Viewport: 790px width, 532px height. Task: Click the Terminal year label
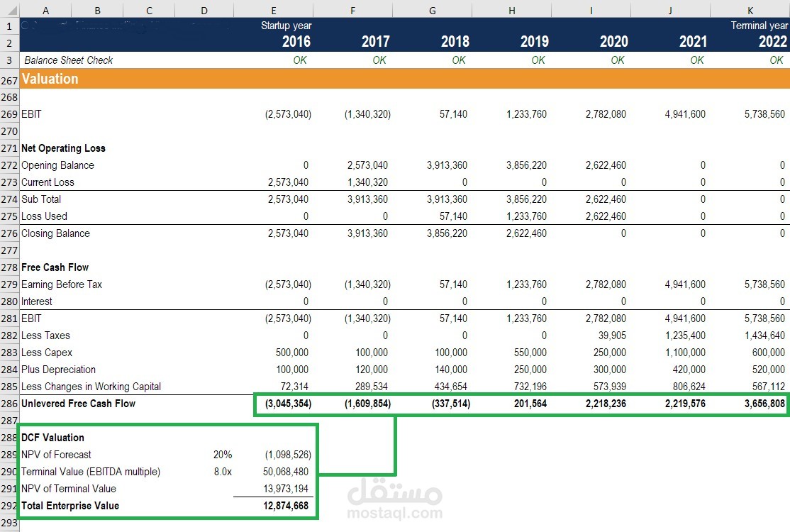[760, 26]
